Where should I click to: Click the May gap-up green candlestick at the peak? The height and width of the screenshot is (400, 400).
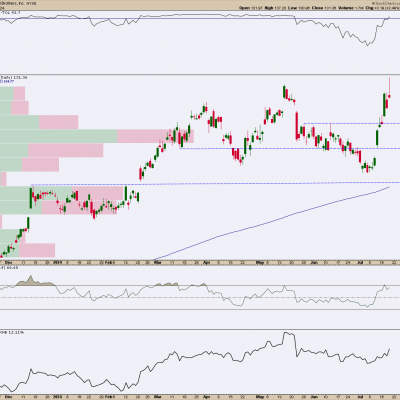coord(284,92)
